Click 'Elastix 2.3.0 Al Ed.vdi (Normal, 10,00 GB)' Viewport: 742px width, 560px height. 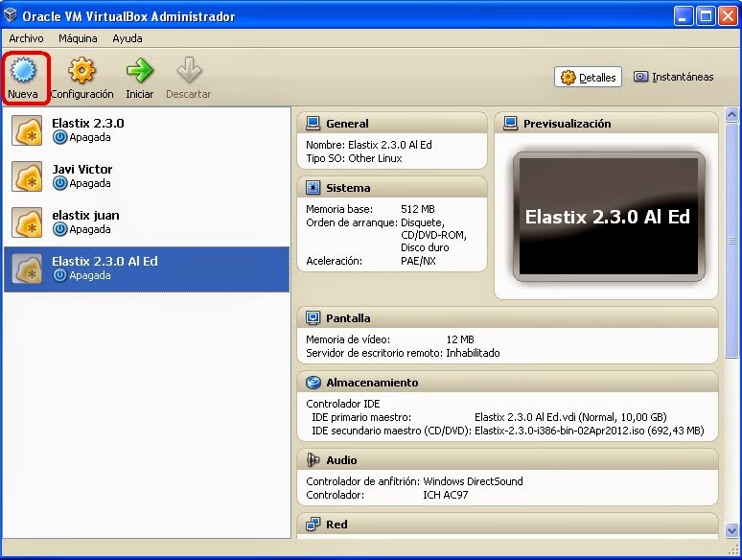570,417
